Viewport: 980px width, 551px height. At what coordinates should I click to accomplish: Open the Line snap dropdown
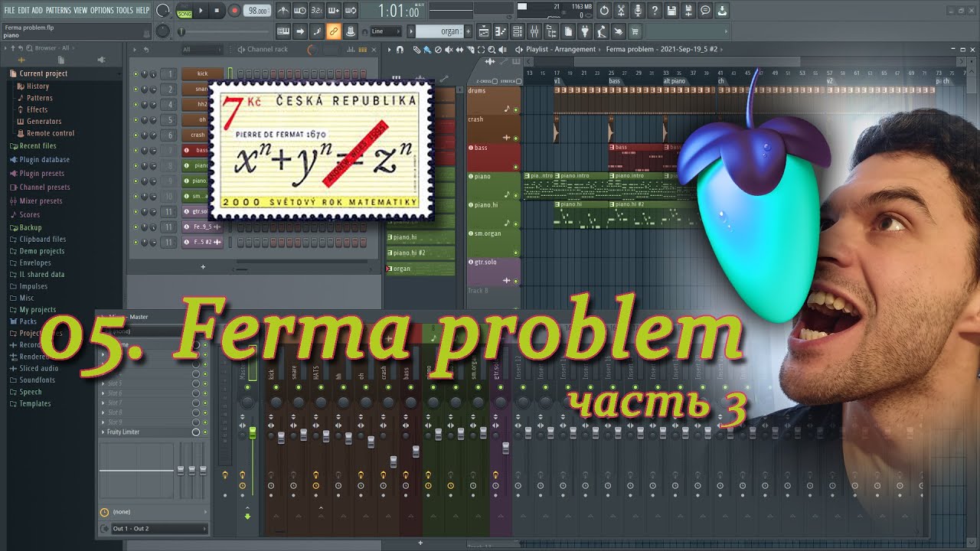click(x=385, y=31)
